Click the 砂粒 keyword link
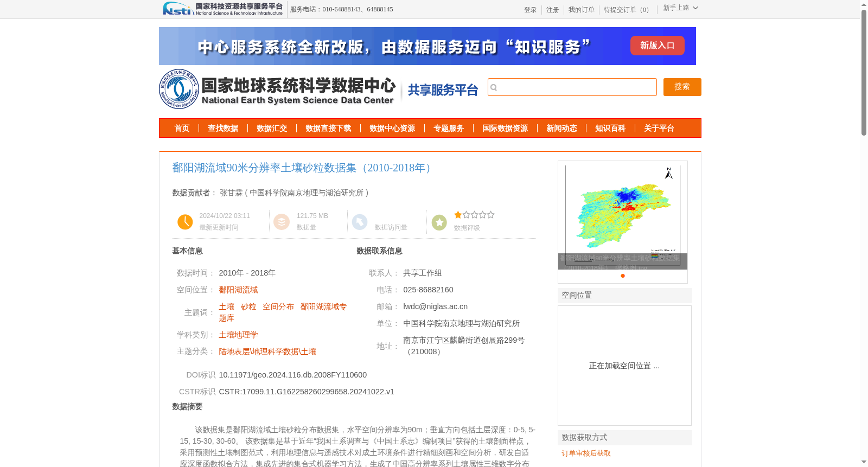868x467 pixels. (x=248, y=306)
